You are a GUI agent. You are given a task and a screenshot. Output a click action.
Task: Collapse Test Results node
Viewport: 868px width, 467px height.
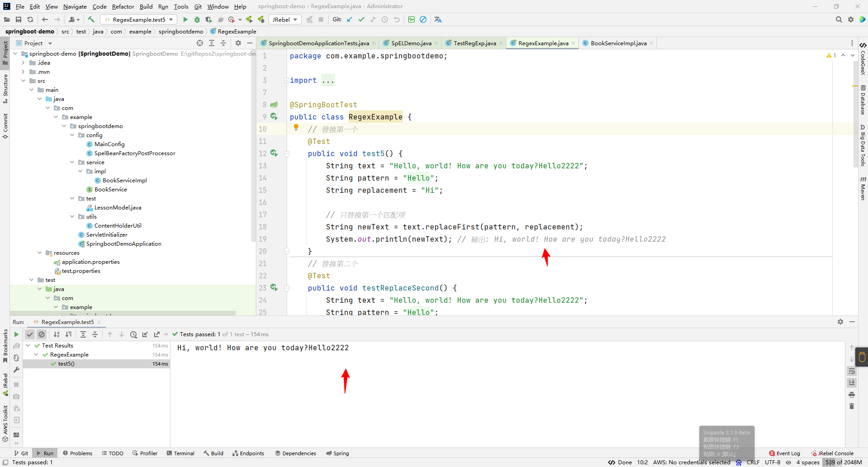coord(28,346)
